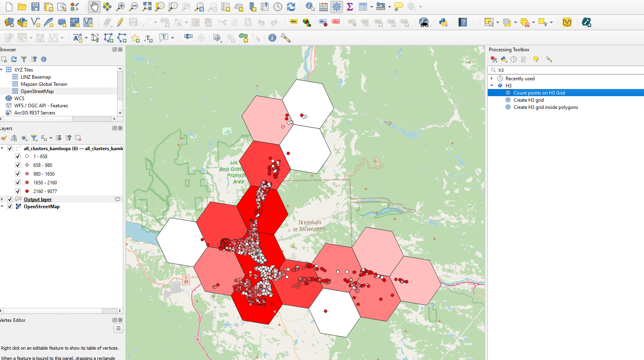Screen dimensions: 644x360
Task: Open MetaSearch catalog binoculars icon
Action: click(x=424, y=22)
